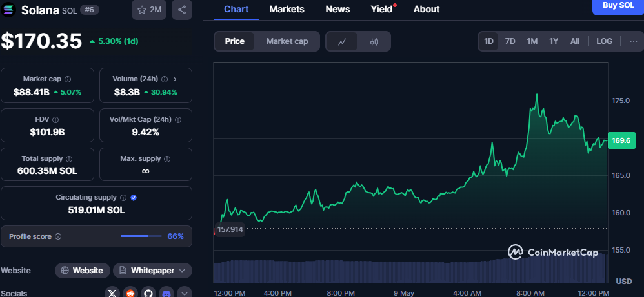Image resolution: width=644 pixels, height=297 pixels.
Task: Expand the Whitepaper dropdown
Action: point(153,271)
